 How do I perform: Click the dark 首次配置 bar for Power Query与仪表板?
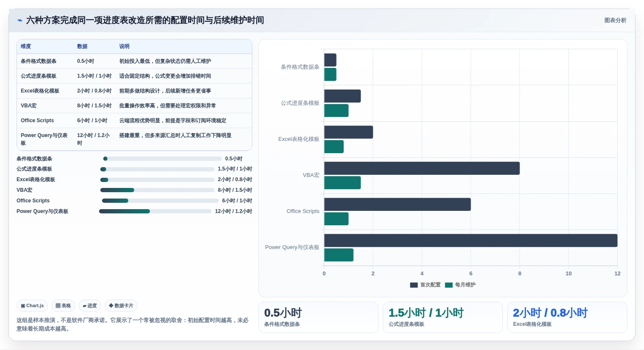(x=471, y=241)
